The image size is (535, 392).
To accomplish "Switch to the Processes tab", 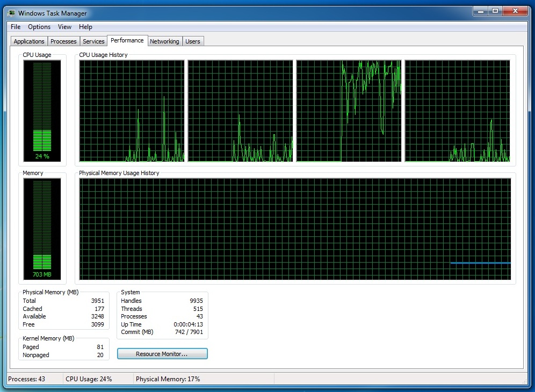I will 63,41.
